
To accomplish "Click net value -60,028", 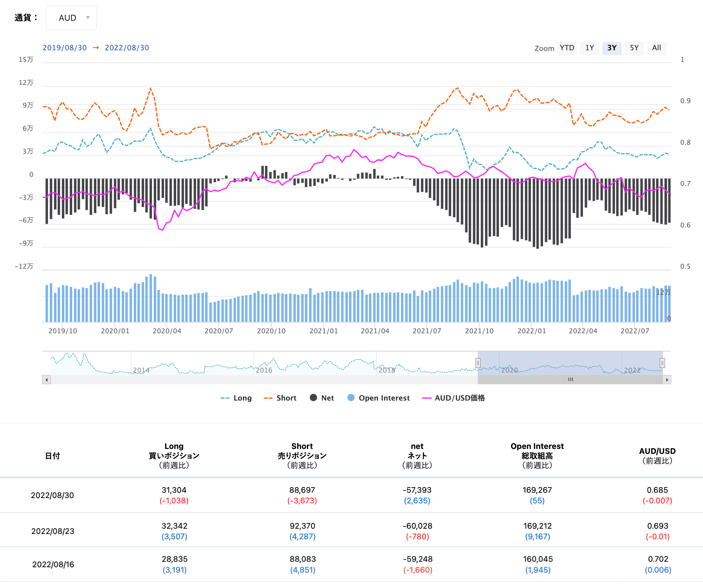I will (417, 526).
